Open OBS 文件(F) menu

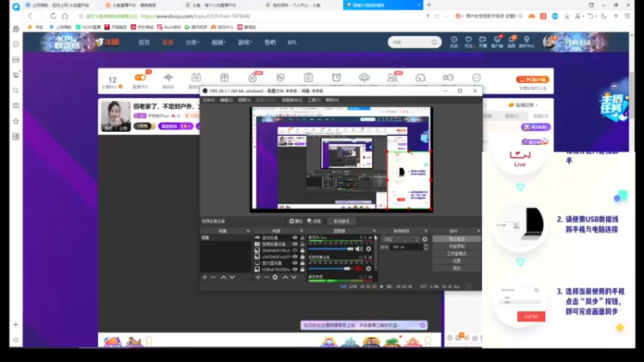pos(208,100)
